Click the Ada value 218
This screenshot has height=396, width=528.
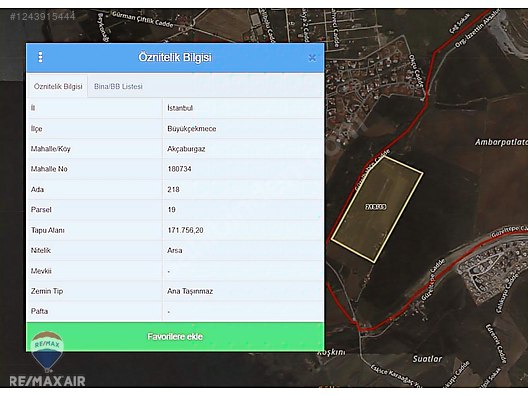click(x=173, y=189)
